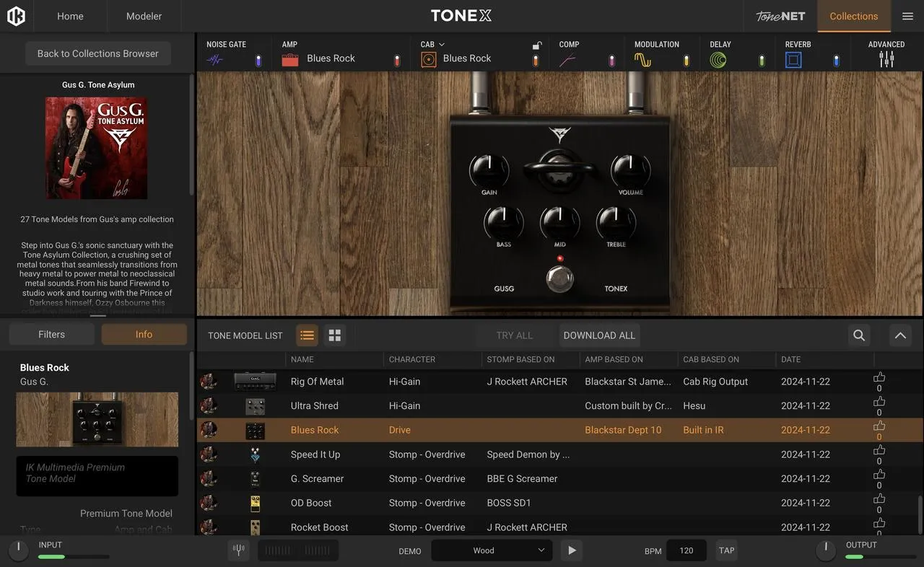Sort by the NAME column
The height and width of the screenshot is (567, 924).
[x=302, y=359]
